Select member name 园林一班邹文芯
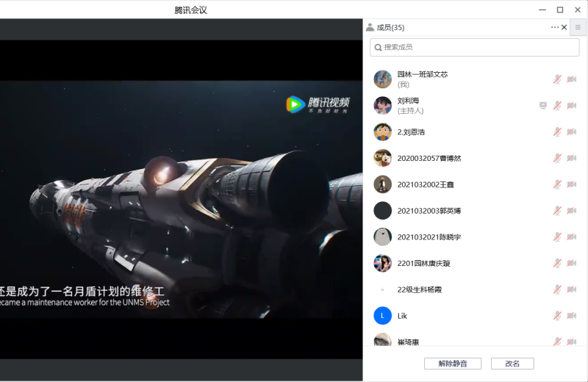The width and height of the screenshot is (588, 382). (422, 74)
